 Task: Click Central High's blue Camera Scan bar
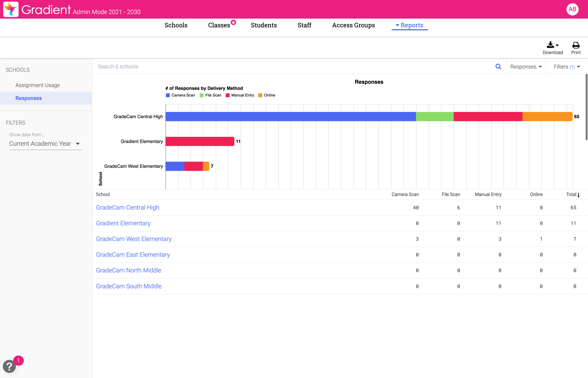[x=291, y=117]
